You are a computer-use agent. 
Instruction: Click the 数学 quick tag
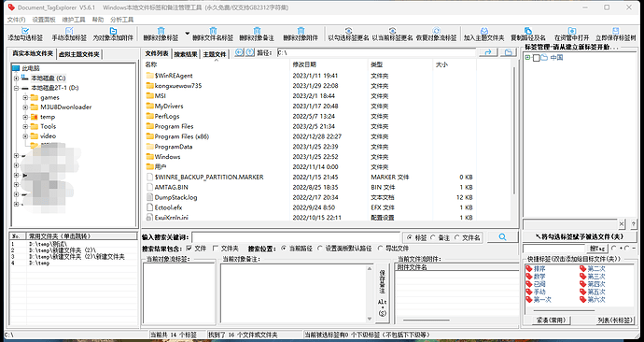coord(536,277)
